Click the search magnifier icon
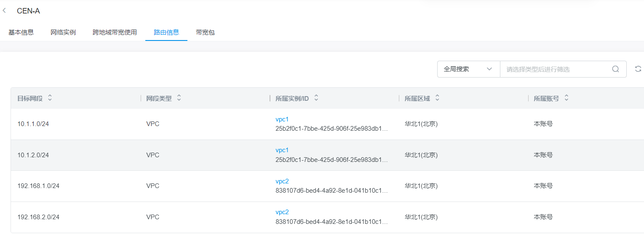644x234 pixels. coord(615,69)
